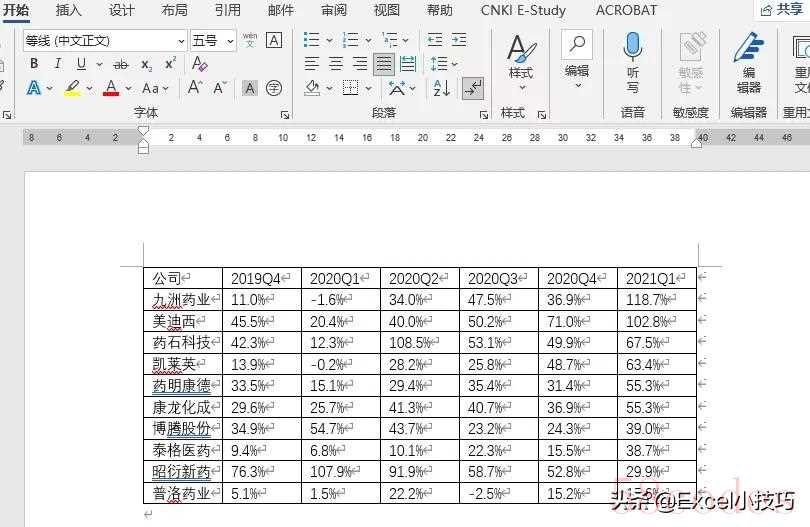Clear all formatting from selection
The height and width of the screenshot is (527, 810).
[200, 64]
